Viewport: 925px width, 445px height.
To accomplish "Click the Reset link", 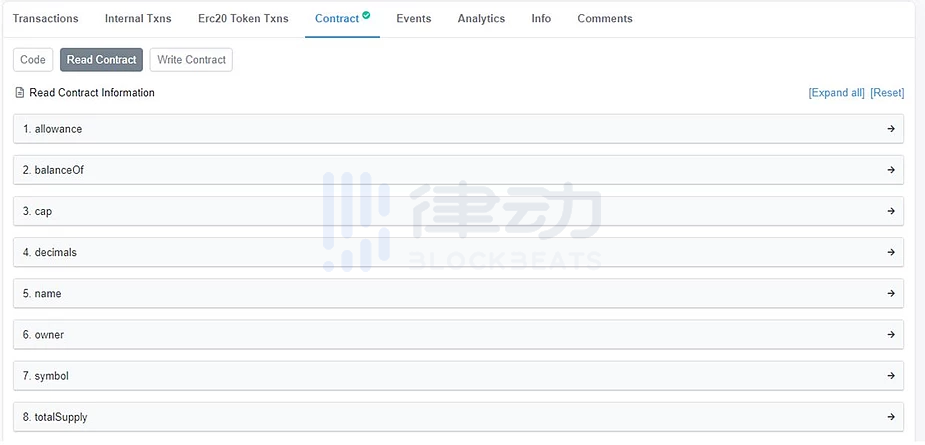I will coord(887,93).
